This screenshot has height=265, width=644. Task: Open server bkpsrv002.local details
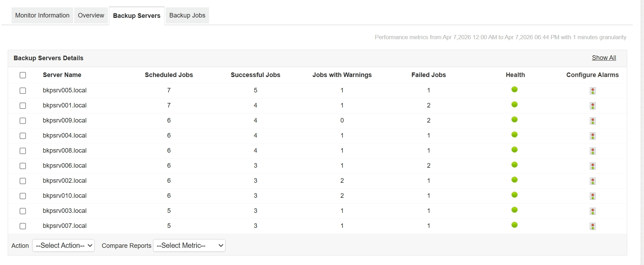pyautogui.click(x=65, y=181)
